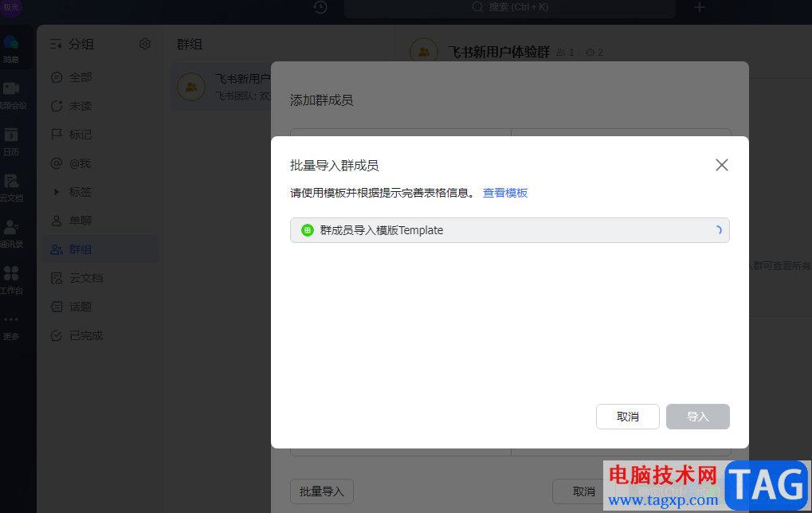The image size is (812, 513).
Task: Close the batch import members dialog
Action: [x=721, y=165]
